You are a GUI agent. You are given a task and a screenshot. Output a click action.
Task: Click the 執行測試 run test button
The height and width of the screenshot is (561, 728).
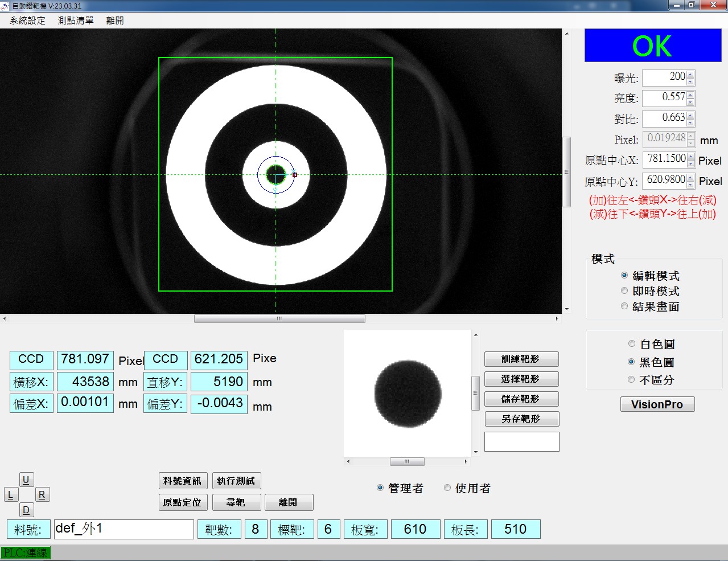[x=236, y=481]
